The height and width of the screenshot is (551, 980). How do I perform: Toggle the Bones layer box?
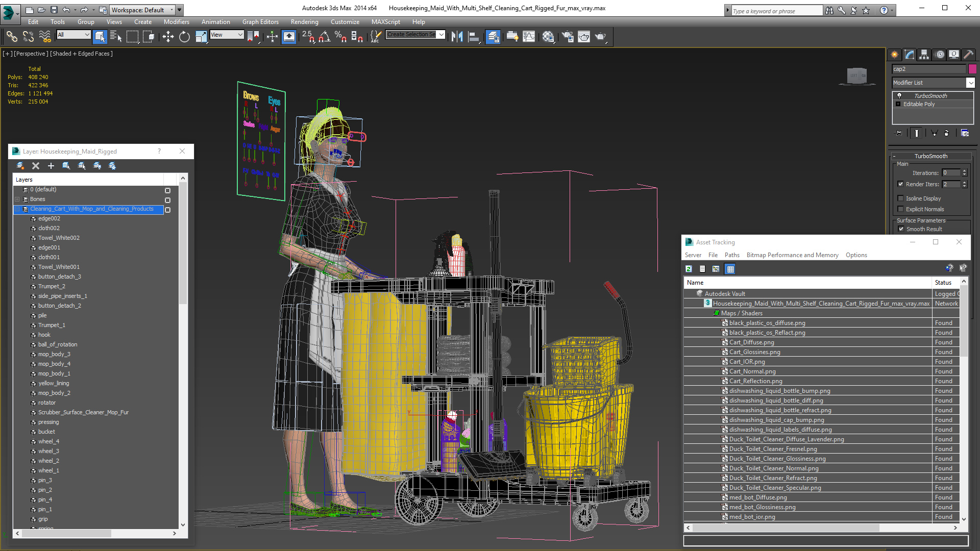coord(167,200)
